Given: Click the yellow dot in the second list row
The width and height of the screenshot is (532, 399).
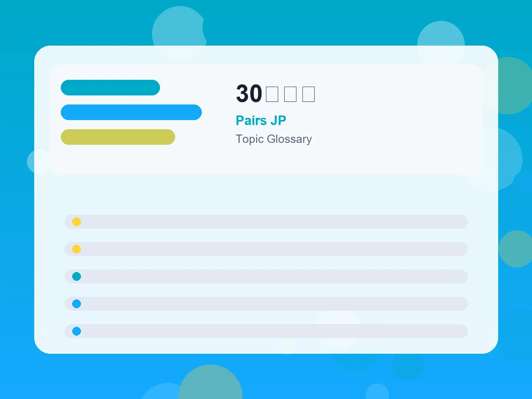Looking at the screenshot, I should (x=76, y=249).
